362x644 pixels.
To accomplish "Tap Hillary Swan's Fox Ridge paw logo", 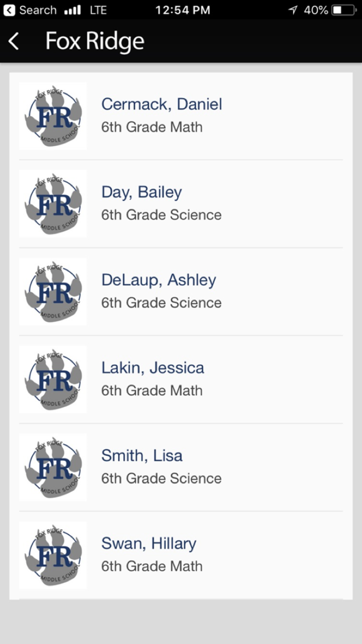I will 53,555.
